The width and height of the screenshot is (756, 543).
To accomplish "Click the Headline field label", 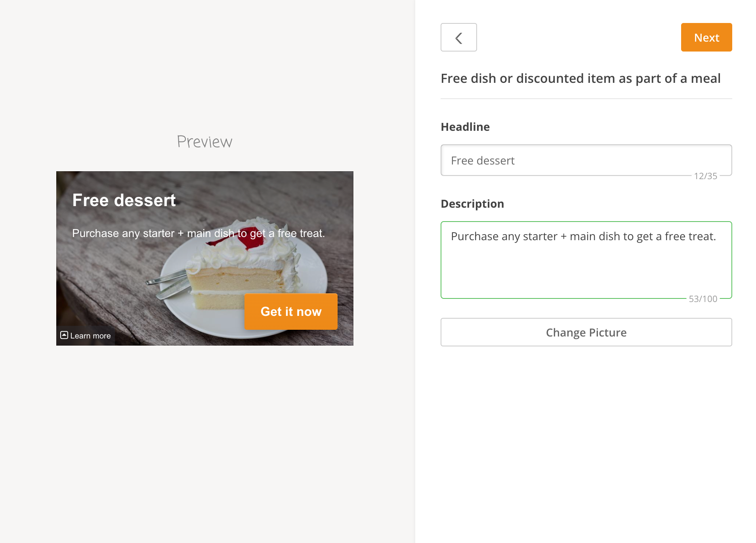I will (465, 127).
